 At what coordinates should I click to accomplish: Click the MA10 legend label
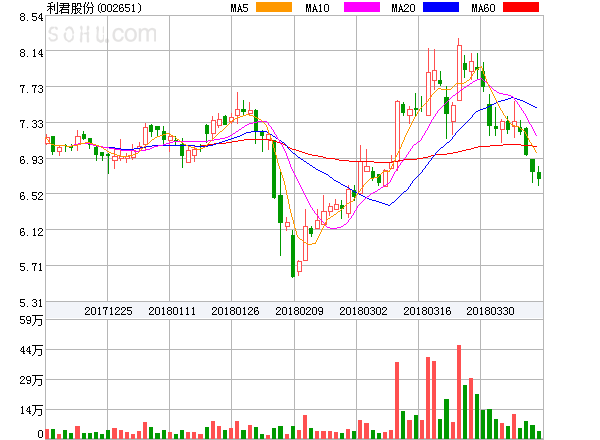click(x=317, y=8)
